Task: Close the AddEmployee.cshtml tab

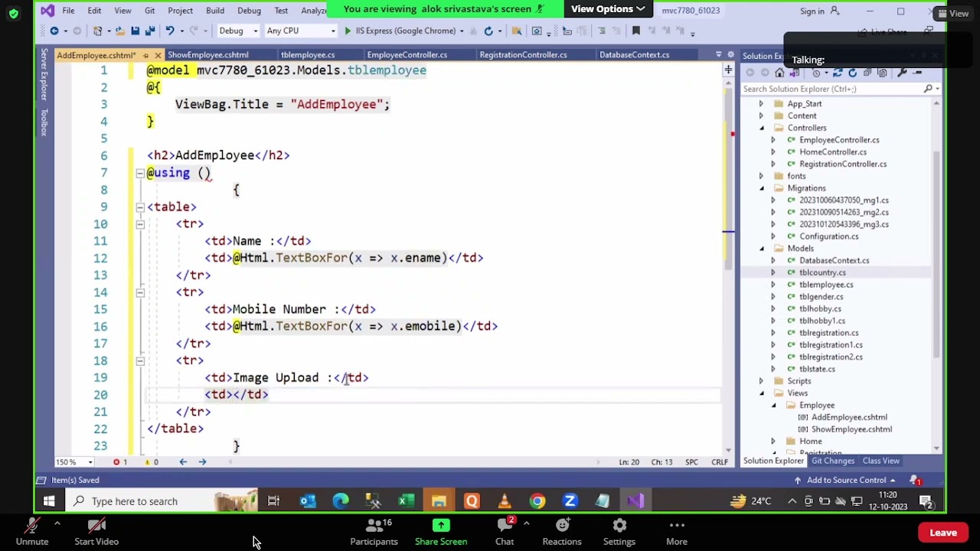Action: 158,55
